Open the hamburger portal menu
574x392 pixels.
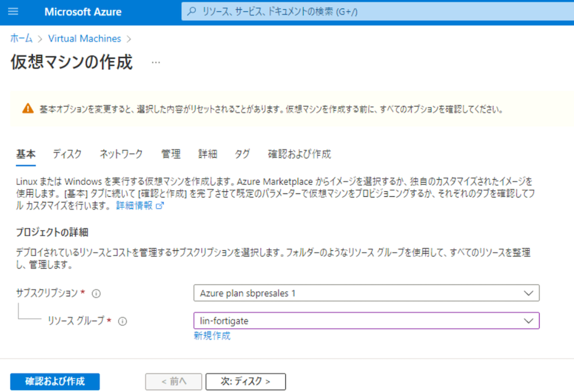[x=13, y=11]
